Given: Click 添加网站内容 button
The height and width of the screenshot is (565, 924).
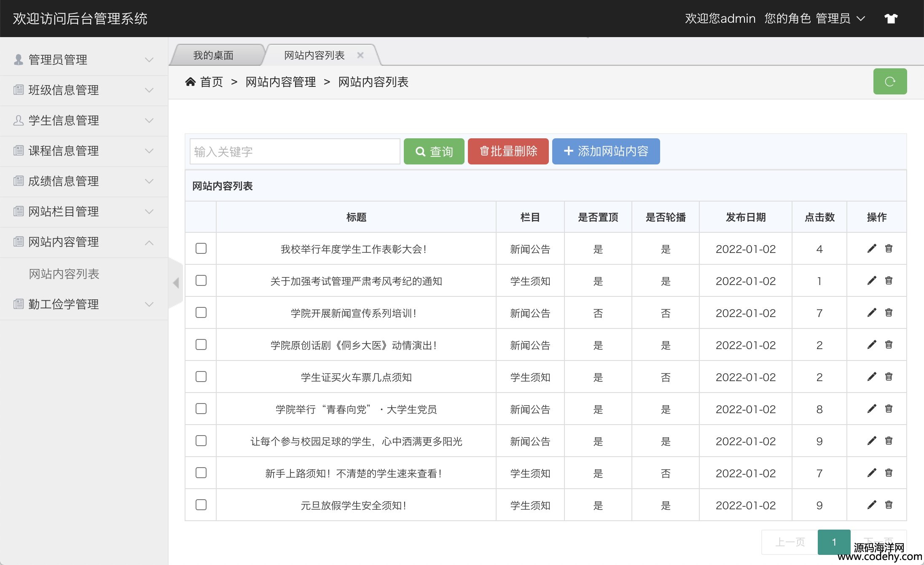Looking at the screenshot, I should [606, 151].
